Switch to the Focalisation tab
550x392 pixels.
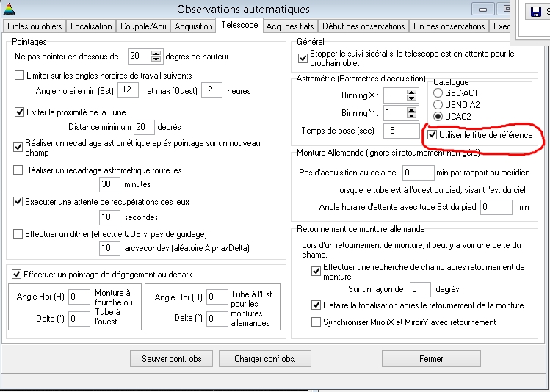(x=91, y=26)
